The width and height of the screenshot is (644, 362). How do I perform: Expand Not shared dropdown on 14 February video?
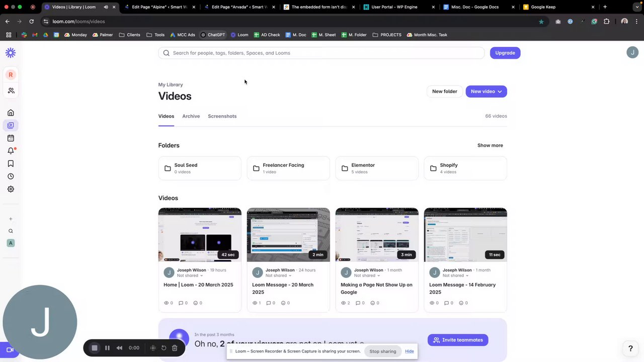(x=455, y=276)
